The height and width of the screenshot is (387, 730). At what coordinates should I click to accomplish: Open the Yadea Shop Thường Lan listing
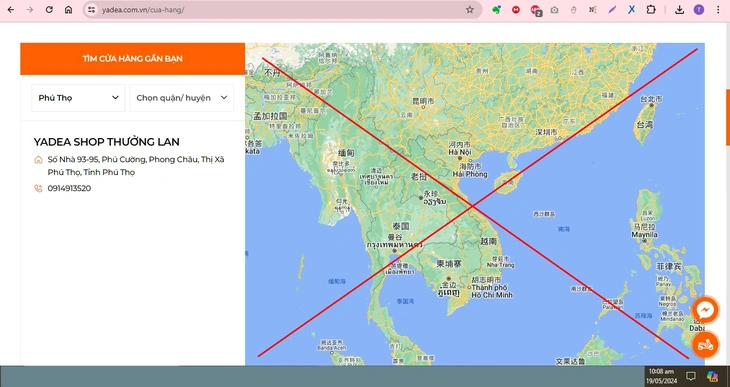tap(106, 142)
